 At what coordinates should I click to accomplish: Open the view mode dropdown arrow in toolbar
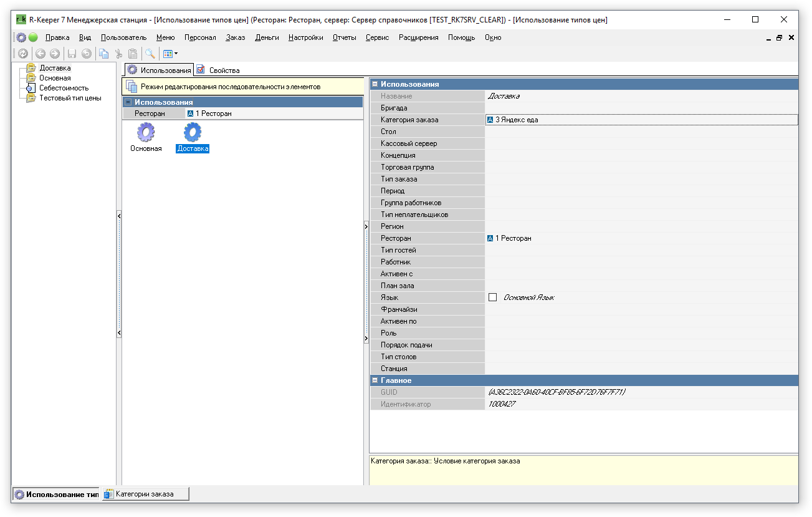[x=176, y=54]
